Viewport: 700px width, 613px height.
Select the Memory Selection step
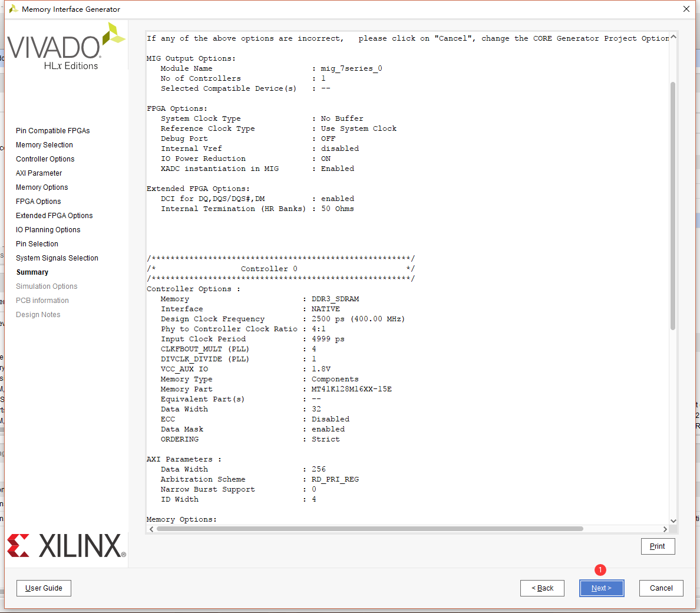coord(44,144)
